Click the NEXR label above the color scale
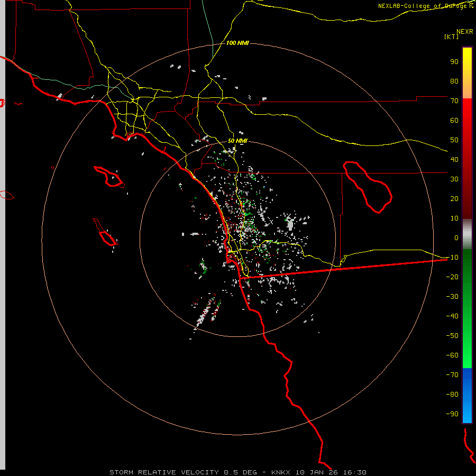 tap(464, 32)
